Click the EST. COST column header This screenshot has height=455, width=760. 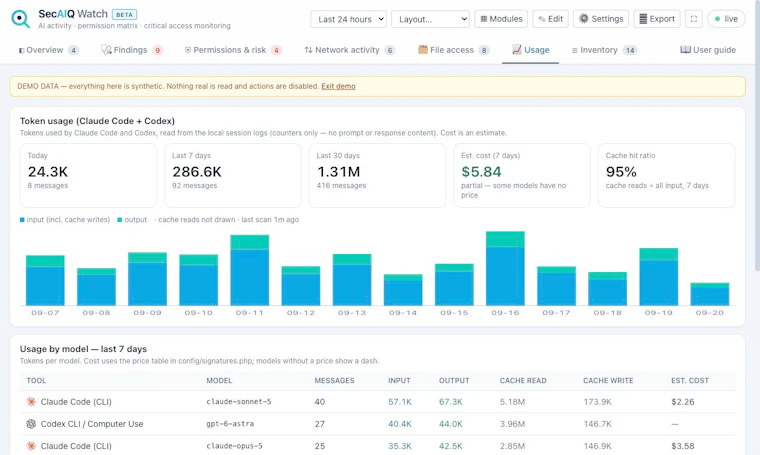tap(690, 381)
